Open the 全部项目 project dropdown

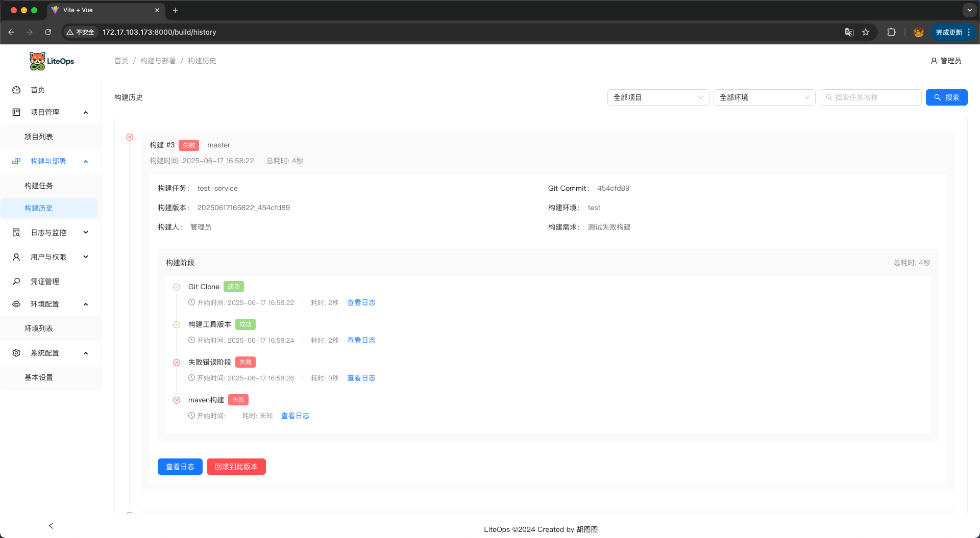(658, 97)
